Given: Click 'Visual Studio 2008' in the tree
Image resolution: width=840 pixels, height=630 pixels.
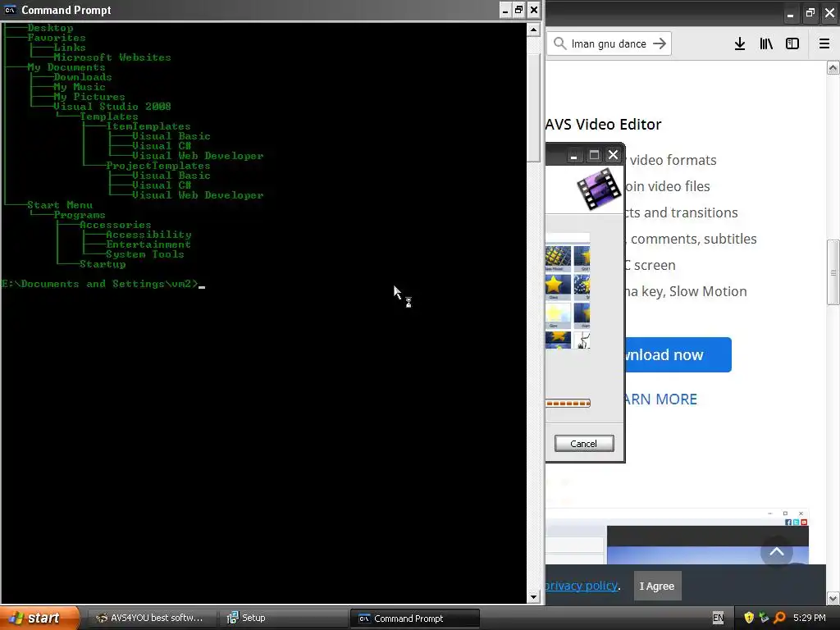Looking at the screenshot, I should point(112,106).
